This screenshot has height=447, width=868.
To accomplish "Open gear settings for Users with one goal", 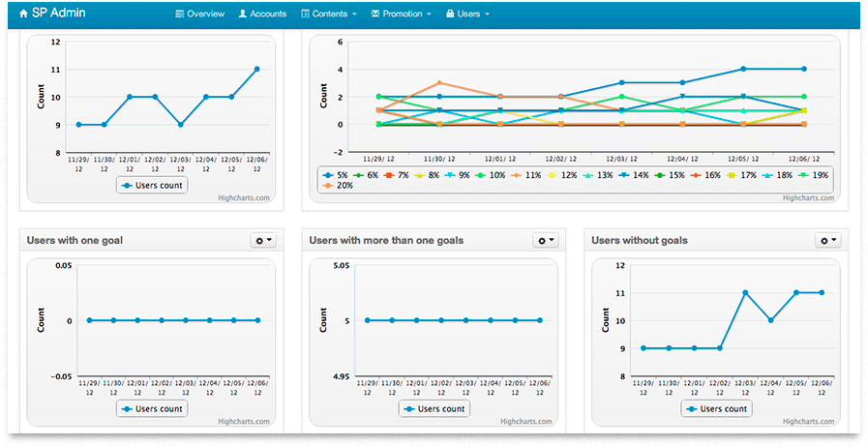I will pos(262,240).
